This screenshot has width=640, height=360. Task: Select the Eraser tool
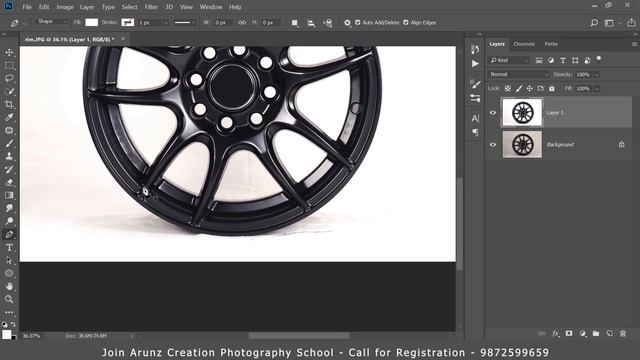[9, 182]
